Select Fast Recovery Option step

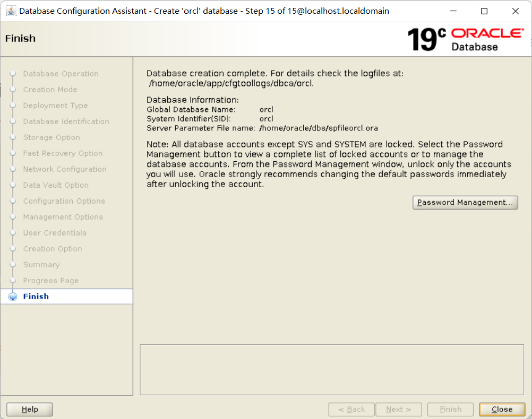coord(63,153)
